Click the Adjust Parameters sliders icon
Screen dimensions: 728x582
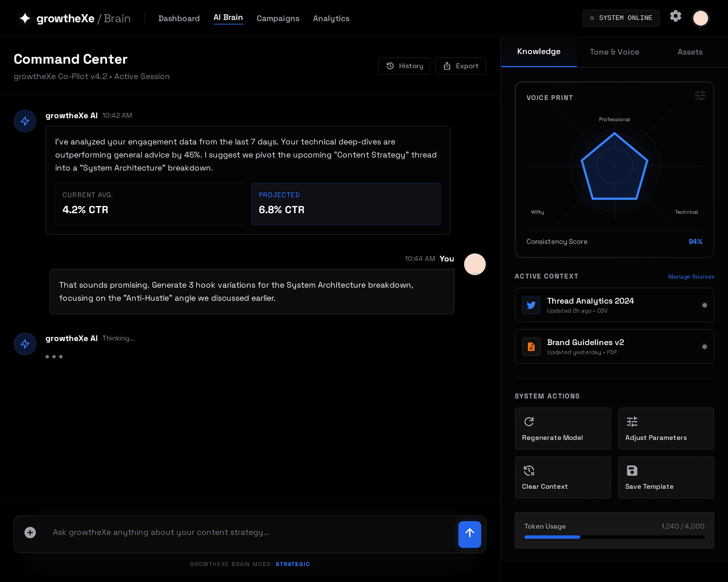tap(632, 421)
